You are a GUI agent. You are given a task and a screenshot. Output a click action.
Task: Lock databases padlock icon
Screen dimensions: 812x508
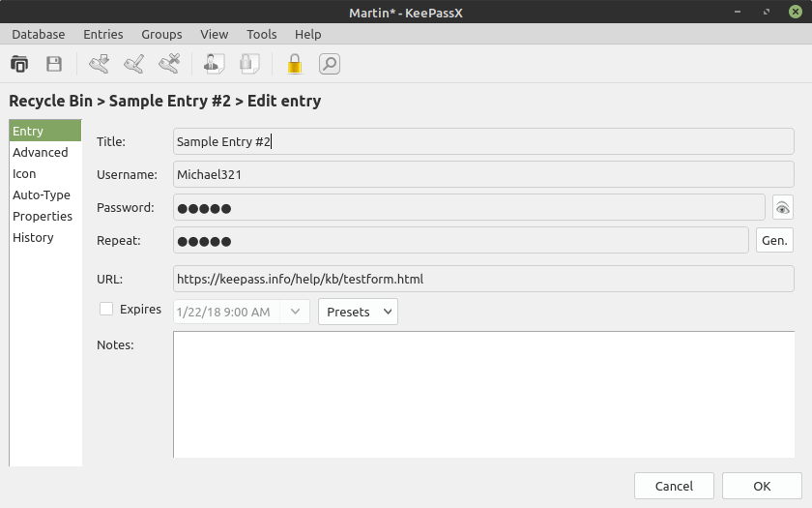point(295,64)
